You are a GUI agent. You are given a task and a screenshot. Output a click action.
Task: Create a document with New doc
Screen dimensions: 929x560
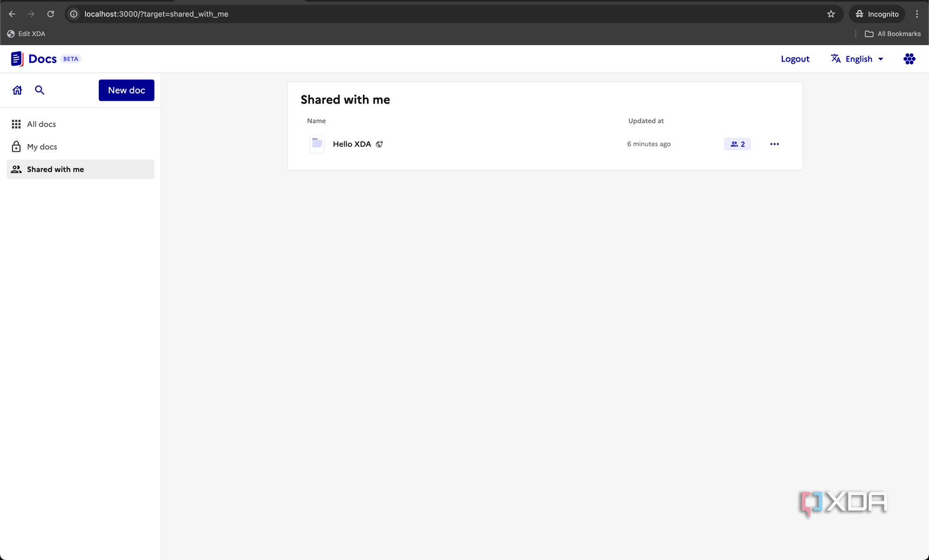pyautogui.click(x=126, y=90)
